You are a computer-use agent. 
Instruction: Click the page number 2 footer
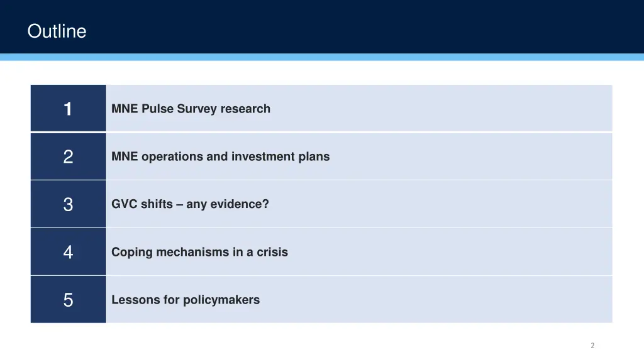click(x=592, y=346)
